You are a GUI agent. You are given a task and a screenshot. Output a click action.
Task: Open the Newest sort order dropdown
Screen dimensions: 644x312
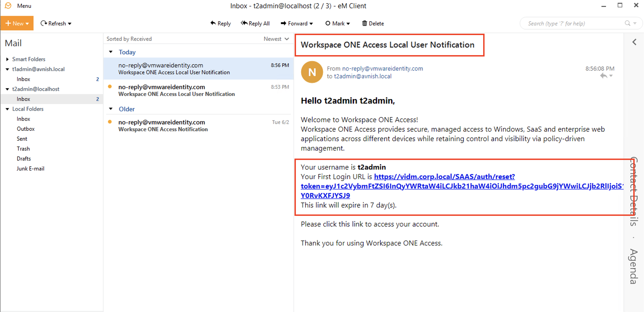(276, 39)
